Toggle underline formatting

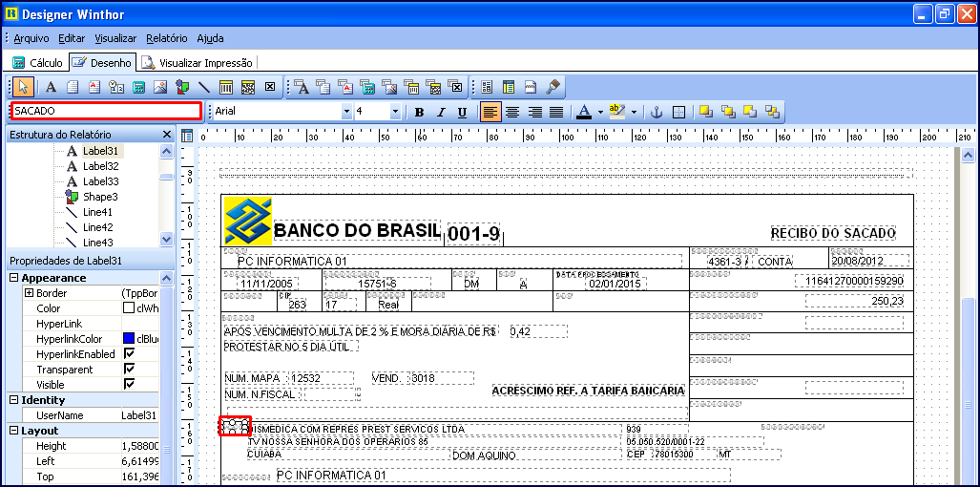point(463,113)
